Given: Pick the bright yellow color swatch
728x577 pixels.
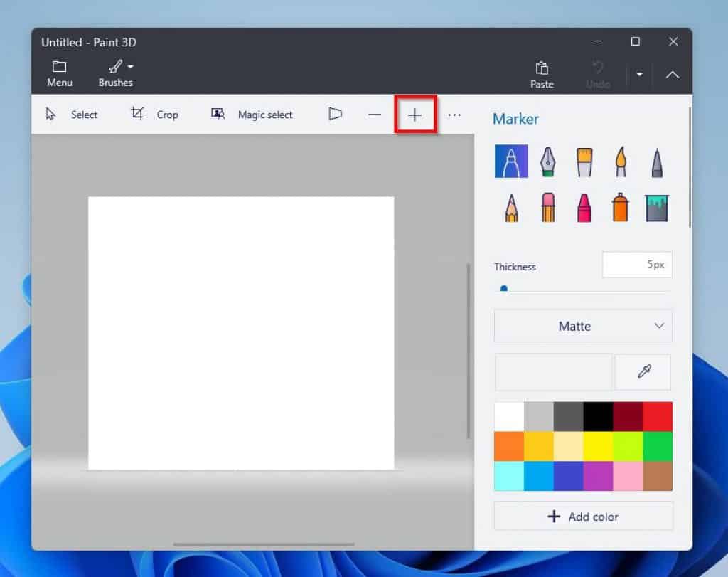Looking at the screenshot, I should [598, 447].
